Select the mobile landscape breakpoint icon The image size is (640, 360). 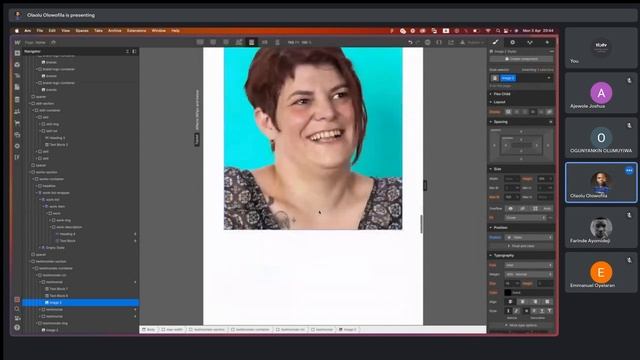(264, 42)
